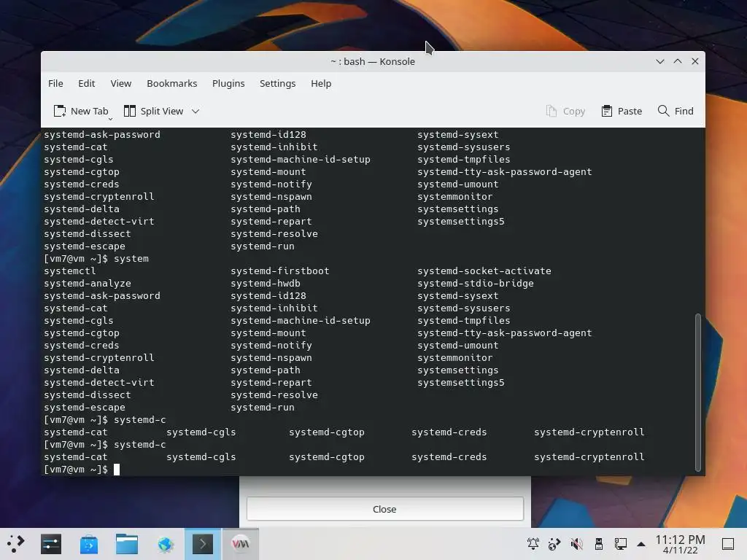Expand the Split View dropdown arrow

[x=196, y=112]
